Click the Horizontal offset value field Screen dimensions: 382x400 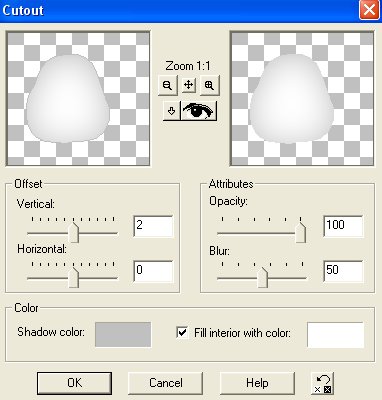pyautogui.click(x=153, y=271)
